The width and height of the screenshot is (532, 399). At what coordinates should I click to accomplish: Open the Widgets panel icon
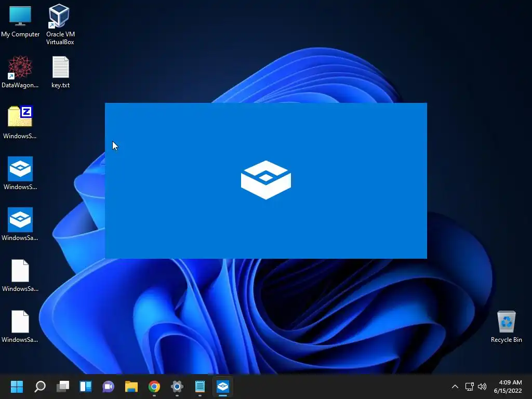coord(86,387)
